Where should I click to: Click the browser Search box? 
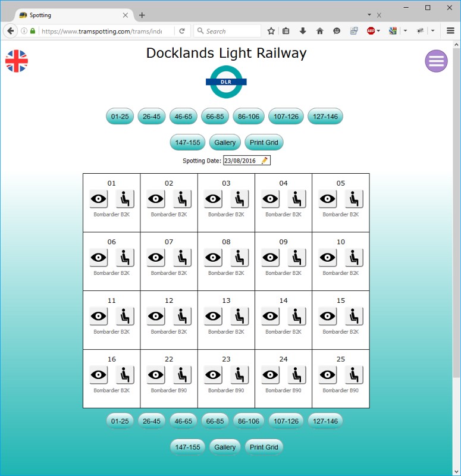pos(227,31)
